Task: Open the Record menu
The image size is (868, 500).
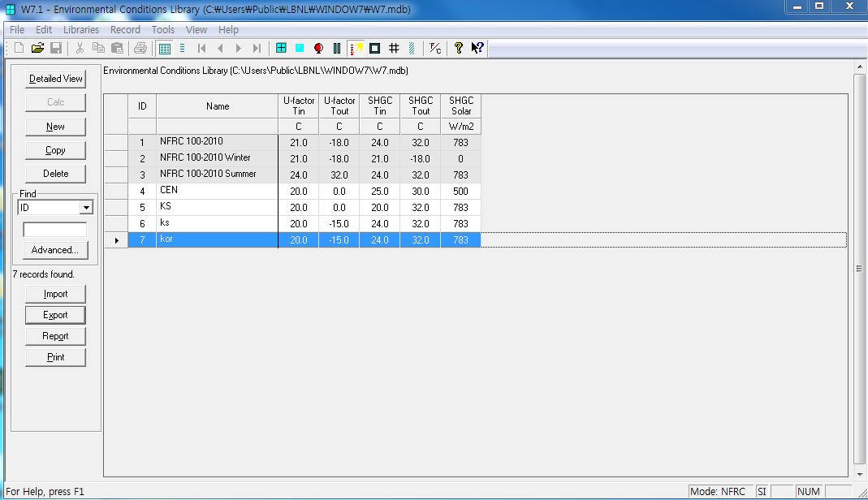Action: (x=125, y=29)
